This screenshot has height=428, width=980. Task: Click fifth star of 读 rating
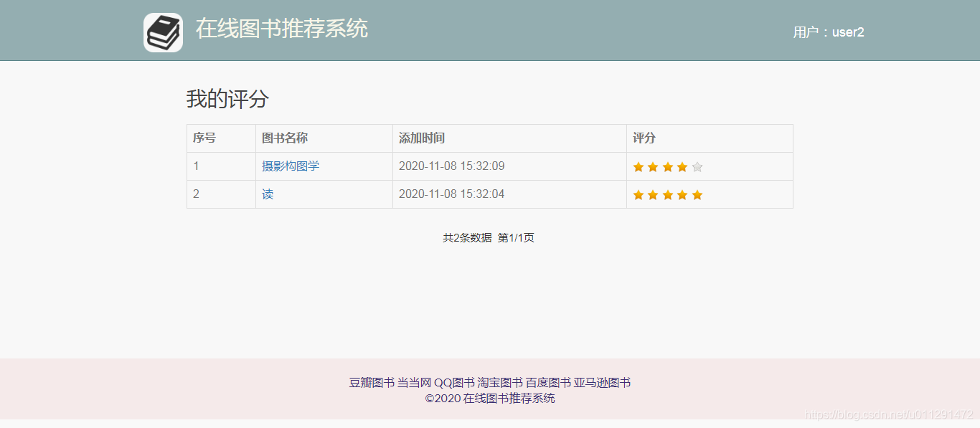point(697,195)
